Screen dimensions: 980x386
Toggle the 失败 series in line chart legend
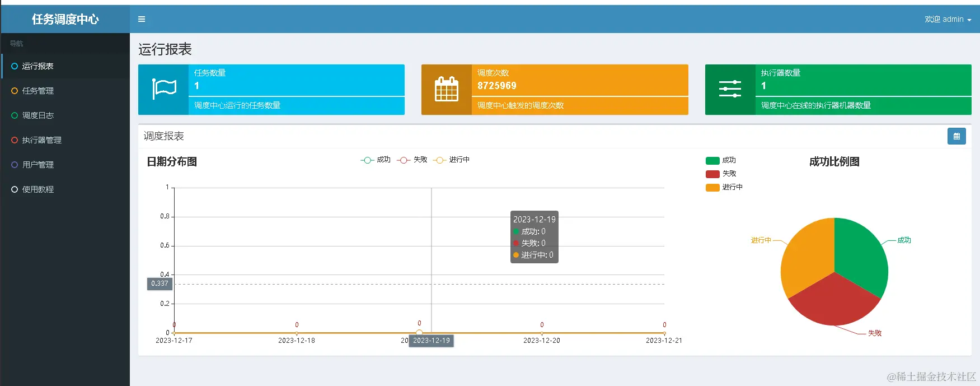coord(412,160)
